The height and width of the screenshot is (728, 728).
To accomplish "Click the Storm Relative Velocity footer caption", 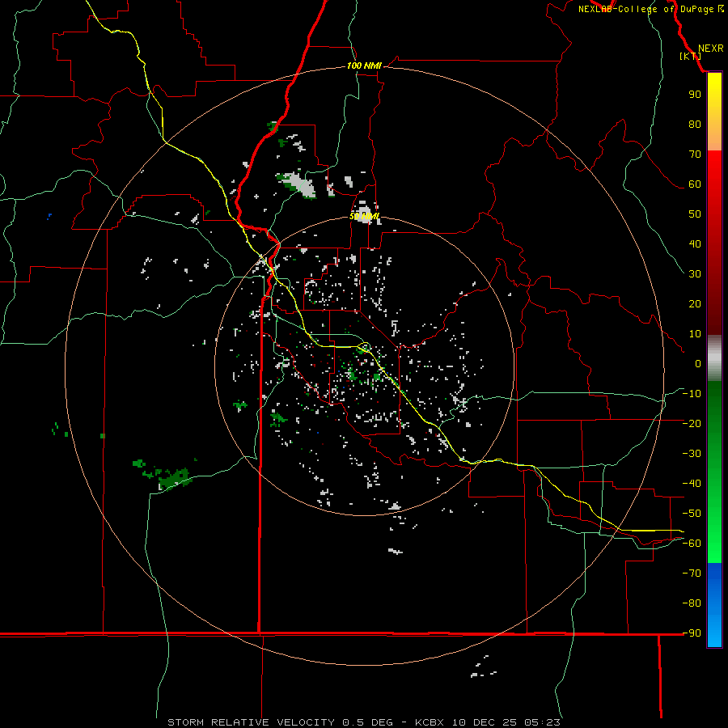I will coord(363,722).
